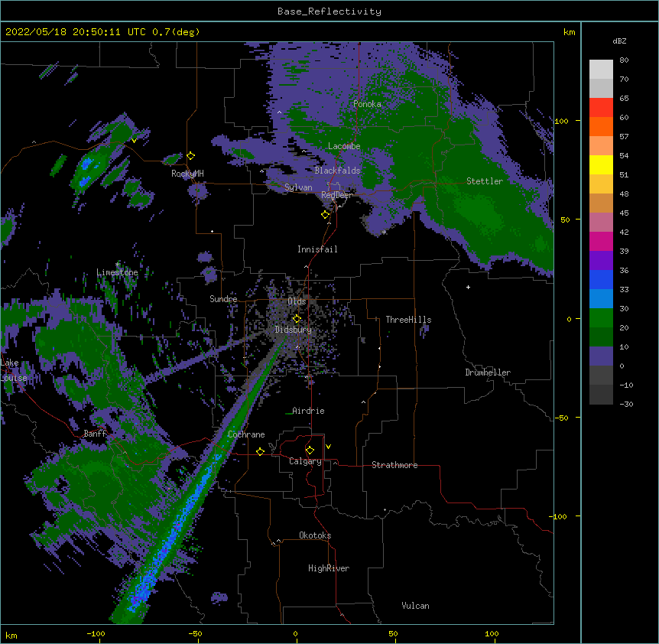Click the Banff town label
The width and height of the screenshot is (659, 644).
click(x=95, y=434)
